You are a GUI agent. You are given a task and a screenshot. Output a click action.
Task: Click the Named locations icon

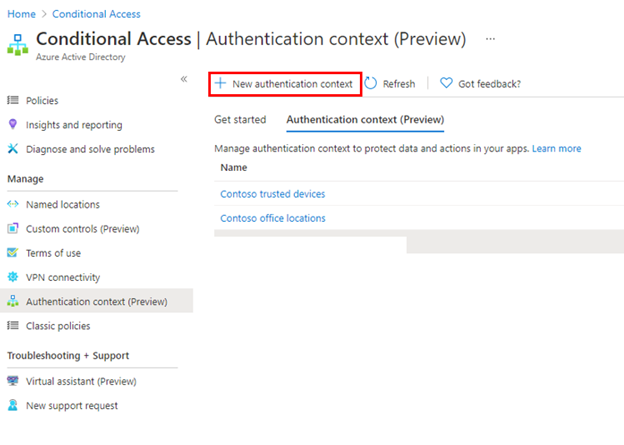pos(13,205)
